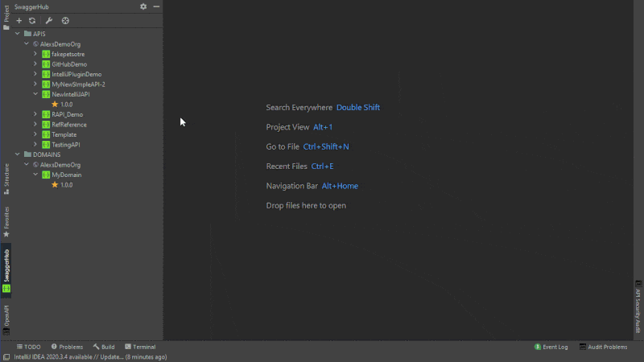Screen dimensions: 644x362
Task: Select the GitHubDemo tree row label
Action: click(69, 64)
